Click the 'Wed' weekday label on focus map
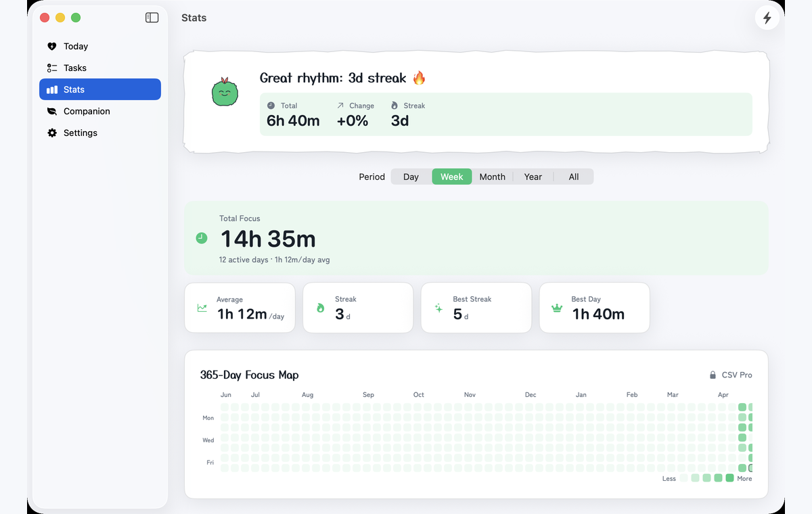This screenshot has height=514, width=812. (208, 440)
